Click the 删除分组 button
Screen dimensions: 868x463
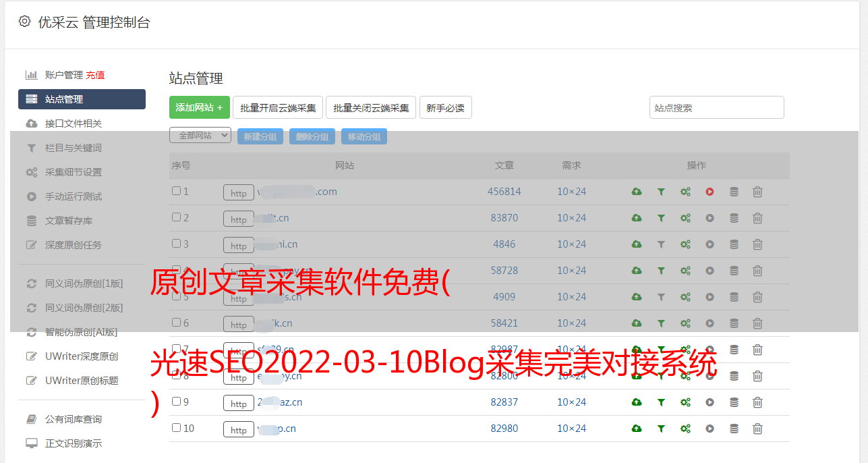point(312,136)
